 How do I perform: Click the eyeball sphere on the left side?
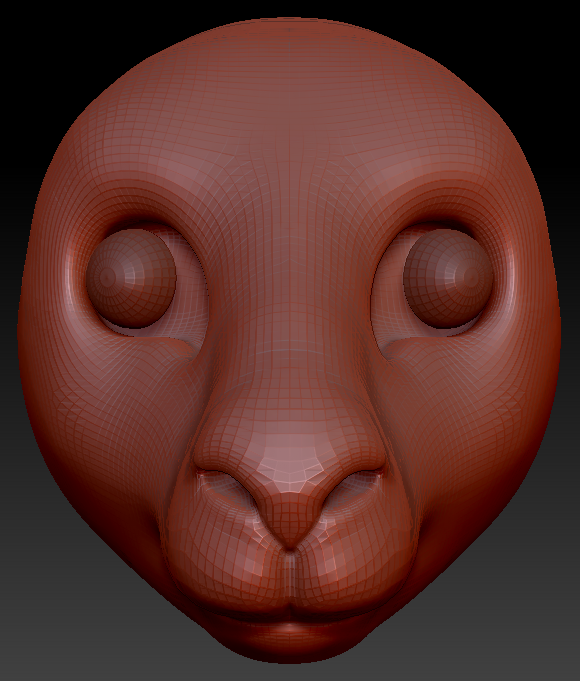tap(131, 278)
